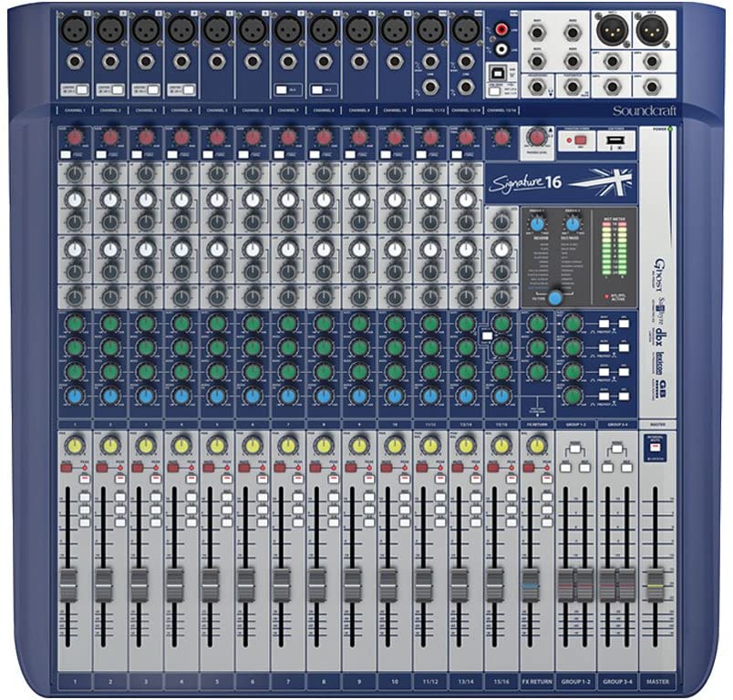Click the red RCA input jack
Image resolution: width=733 pixels, height=700 pixels.
click(x=501, y=29)
